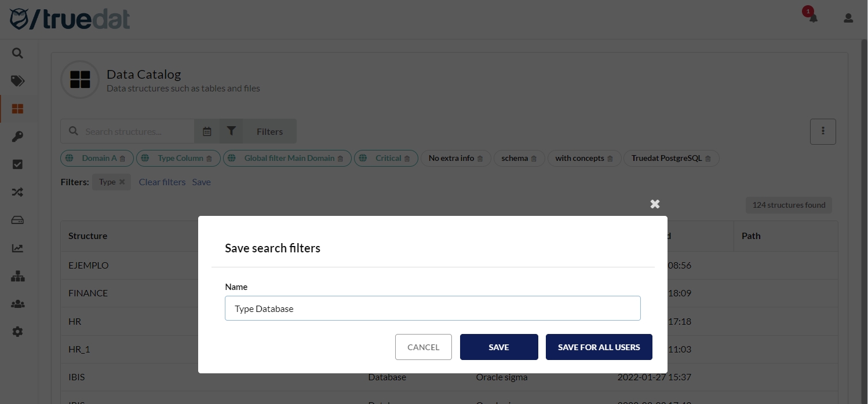Focus the Name input field

432,308
